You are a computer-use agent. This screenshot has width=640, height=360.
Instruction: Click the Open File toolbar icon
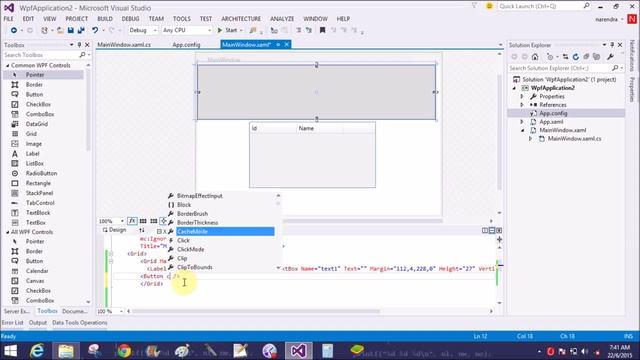[60, 30]
